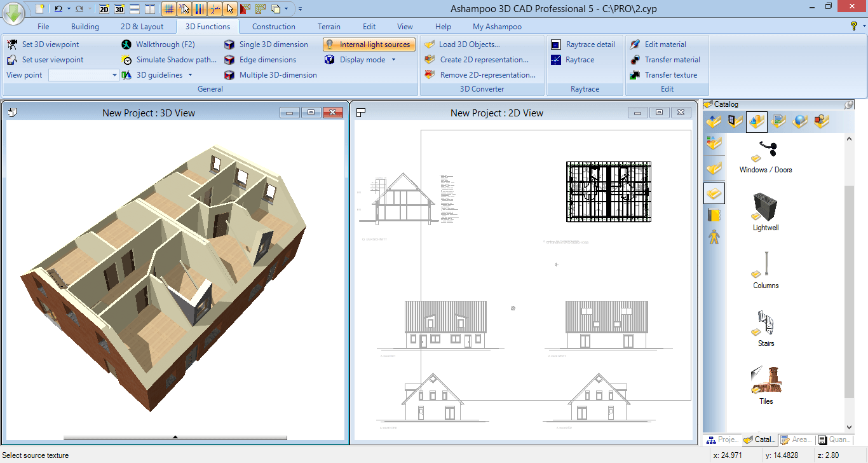Toggle the grid display toolbar button
The width and height of the screenshot is (868, 463).
pyautogui.click(x=168, y=9)
